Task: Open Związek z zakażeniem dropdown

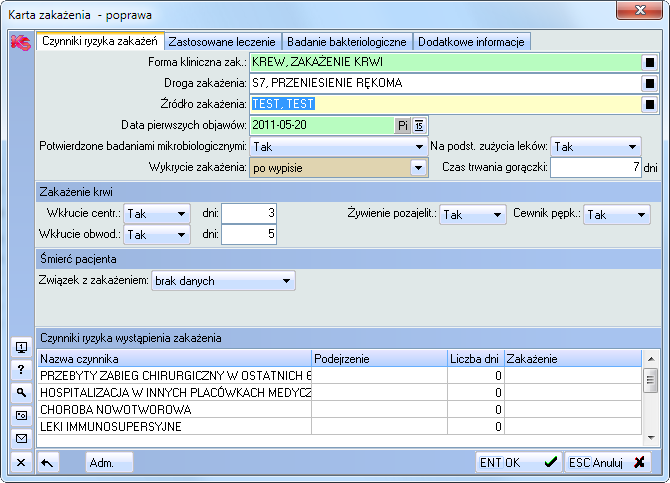Action: tap(287, 282)
